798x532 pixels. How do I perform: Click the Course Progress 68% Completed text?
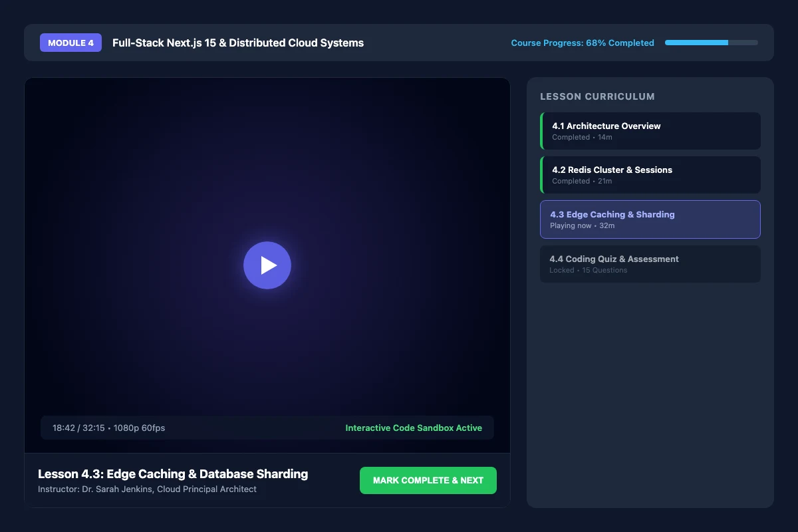[583, 43]
